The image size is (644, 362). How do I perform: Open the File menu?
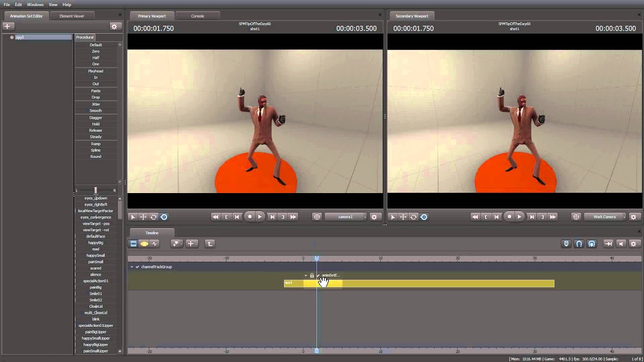click(x=7, y=5)
